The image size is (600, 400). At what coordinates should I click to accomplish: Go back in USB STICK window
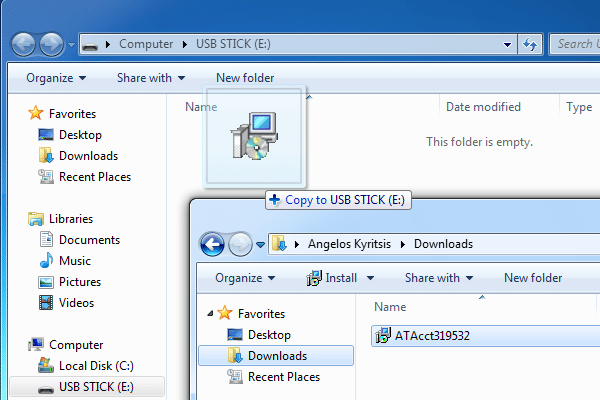coord(23,44)
